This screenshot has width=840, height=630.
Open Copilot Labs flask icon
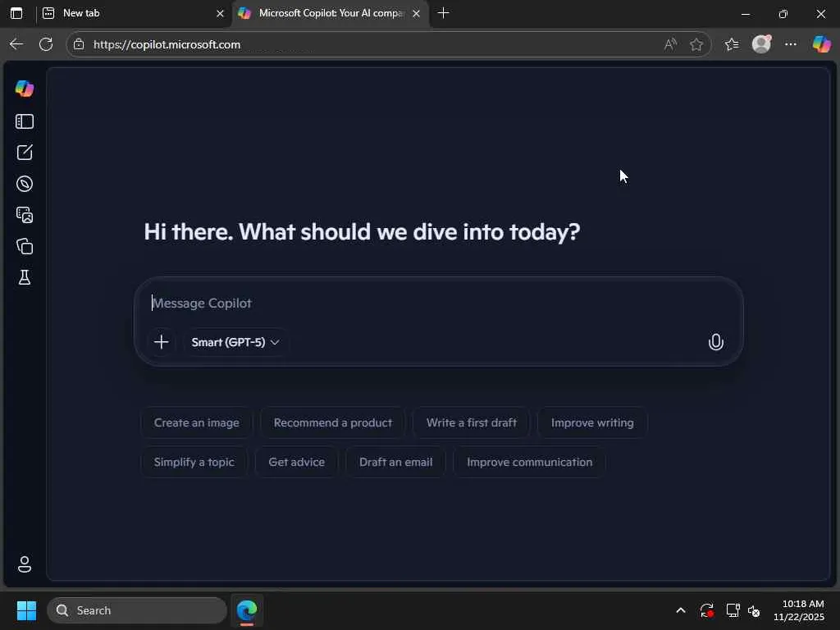(x=25, y=277)
